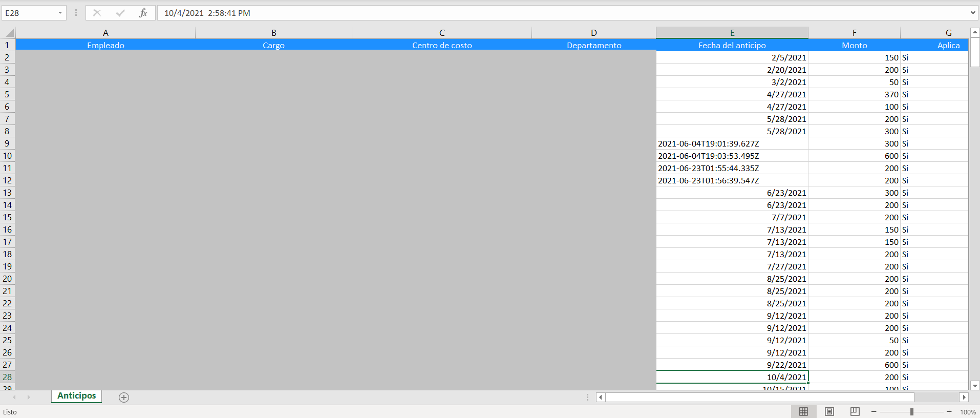
Task: Click the vertical scrollbar thumb
Action: tap(975, 52)
